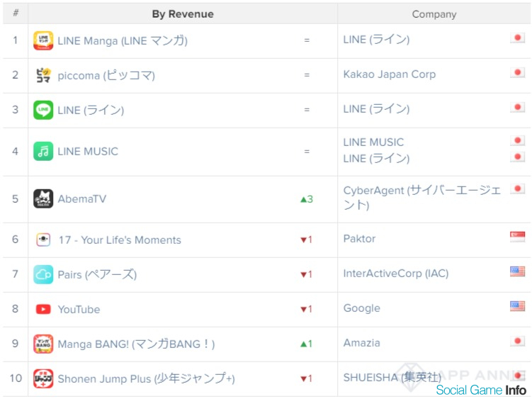Click the Singapore flag next to Paktor

point(517,237)
